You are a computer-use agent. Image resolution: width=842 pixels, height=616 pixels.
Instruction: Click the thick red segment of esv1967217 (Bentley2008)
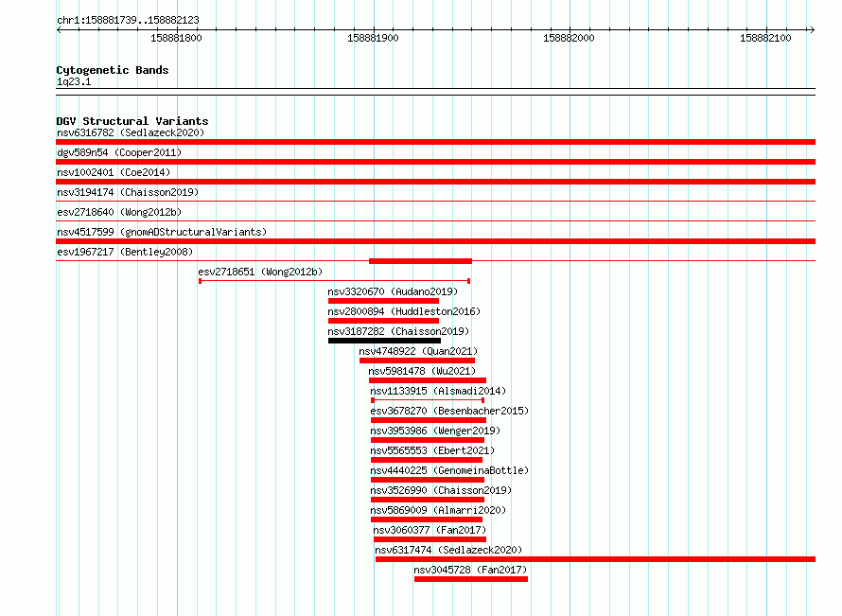pos(420,261)
